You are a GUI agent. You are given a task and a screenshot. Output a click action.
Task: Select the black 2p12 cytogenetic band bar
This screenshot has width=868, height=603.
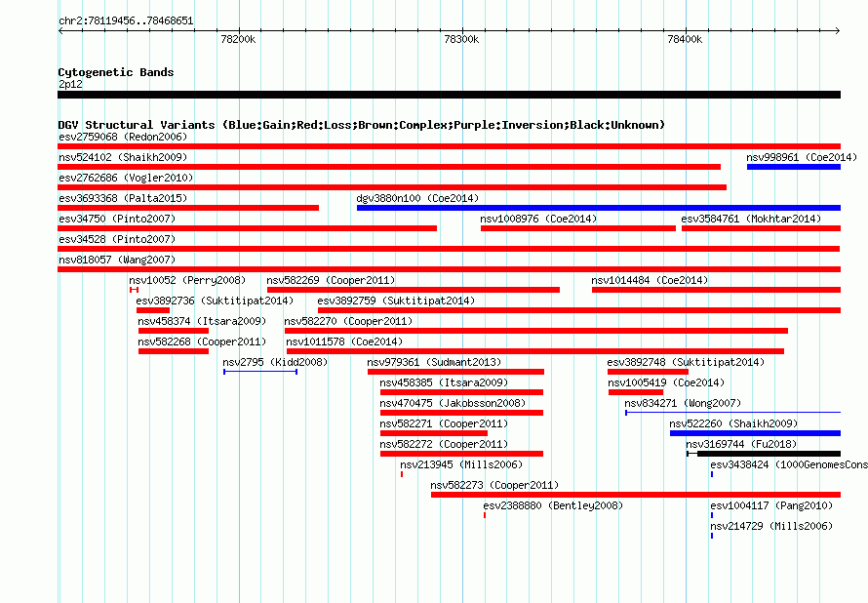click(449, 95)
